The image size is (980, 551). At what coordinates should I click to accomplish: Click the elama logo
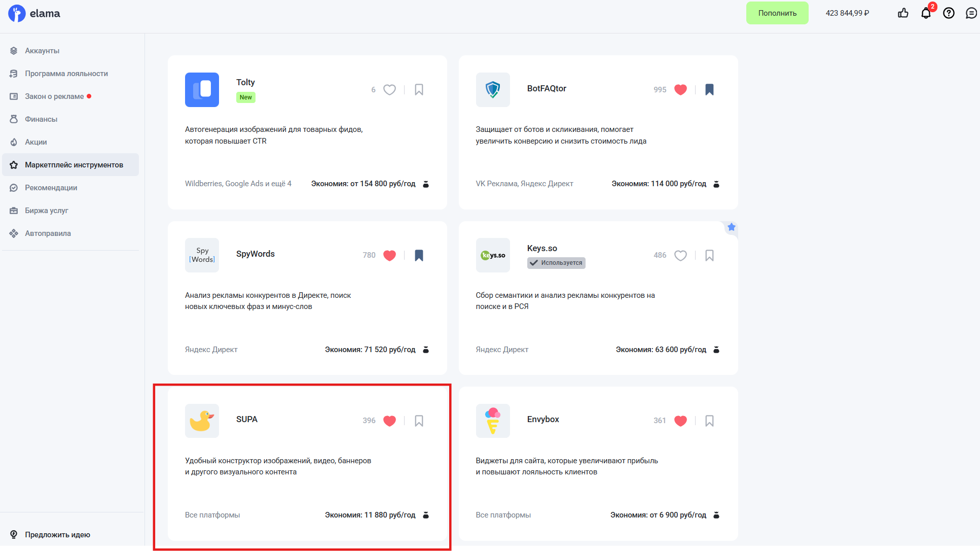coord(34,13)
